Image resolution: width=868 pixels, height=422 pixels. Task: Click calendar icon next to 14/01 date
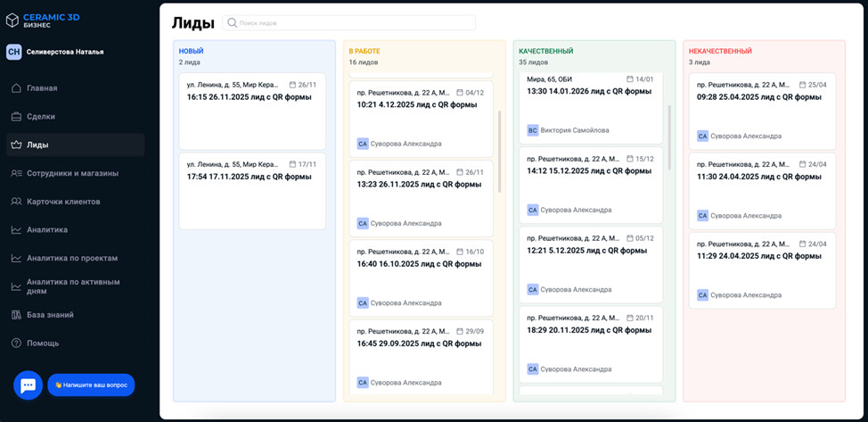pos(630,79)
